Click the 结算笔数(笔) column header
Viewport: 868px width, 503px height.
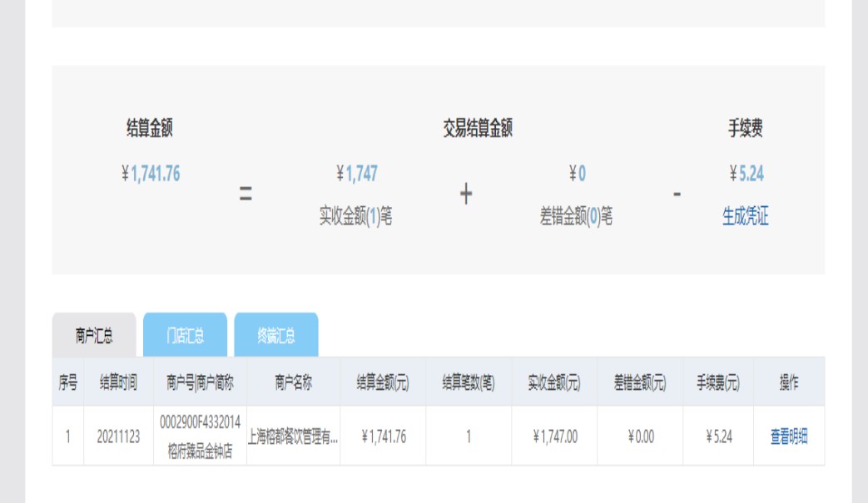(469, 382)
